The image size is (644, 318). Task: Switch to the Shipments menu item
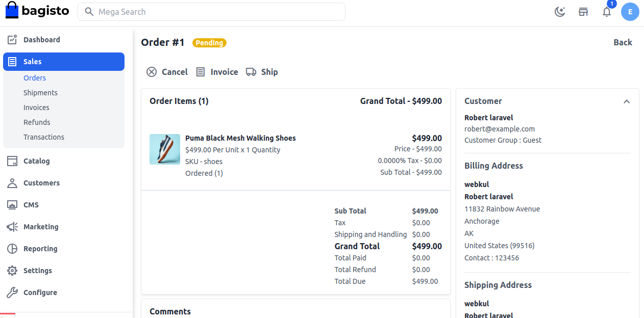[x=40, y=92]
